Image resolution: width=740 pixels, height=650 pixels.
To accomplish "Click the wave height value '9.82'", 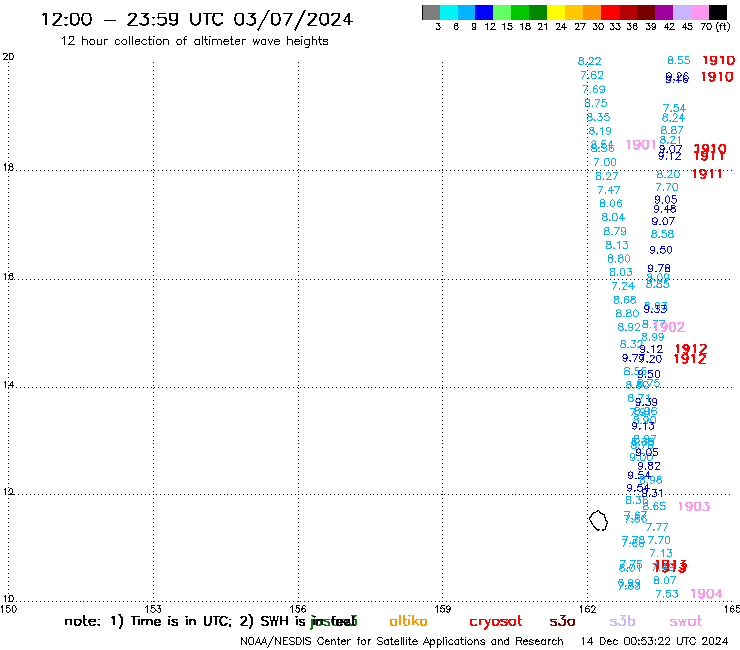I will 649,466.
